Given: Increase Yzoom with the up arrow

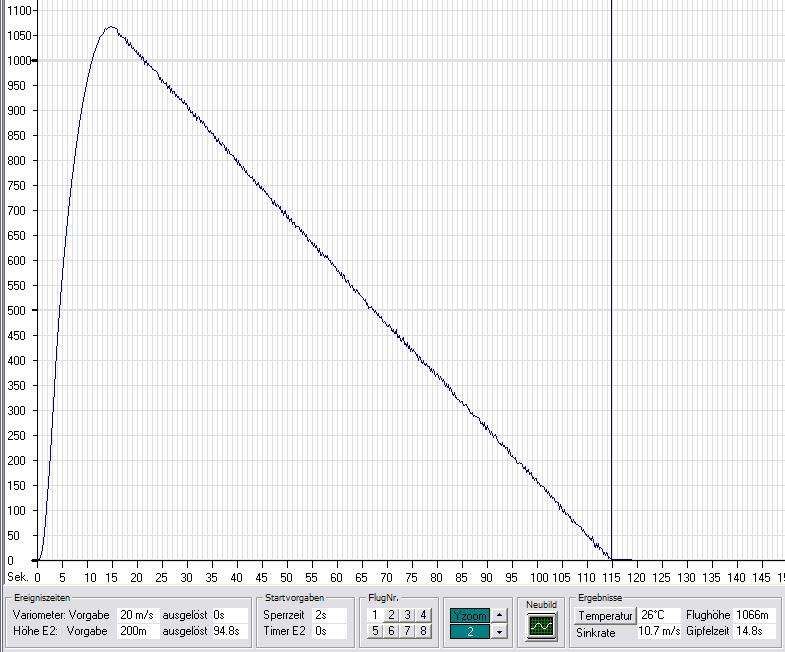Looking at the screenshot, I should pyautogui.click(x=499, y=615).
